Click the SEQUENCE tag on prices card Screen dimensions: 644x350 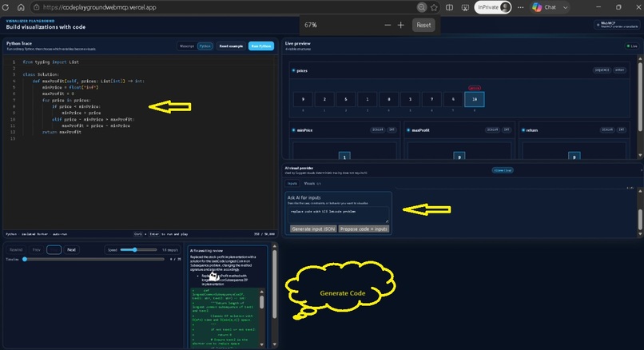click(x=602, y=70)
